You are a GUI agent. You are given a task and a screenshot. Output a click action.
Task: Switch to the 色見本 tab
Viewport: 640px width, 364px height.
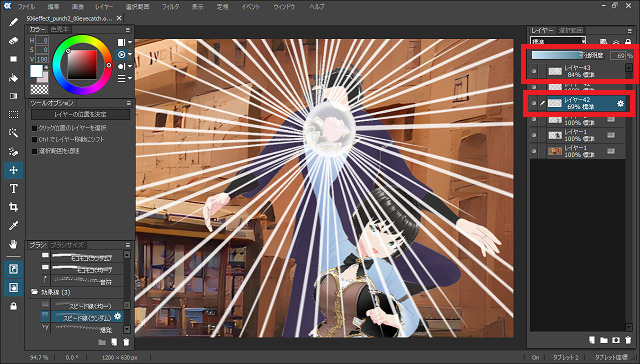click(60, 30)
